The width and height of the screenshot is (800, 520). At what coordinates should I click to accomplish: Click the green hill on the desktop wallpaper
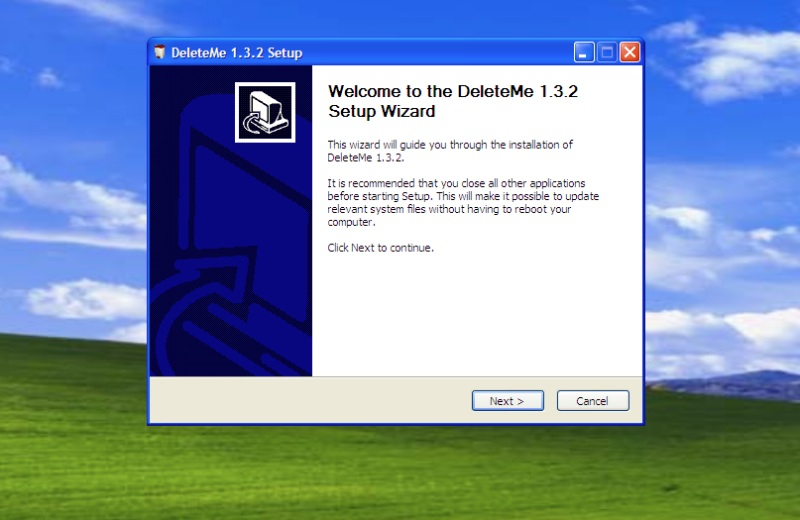click(x=400, y=470)
